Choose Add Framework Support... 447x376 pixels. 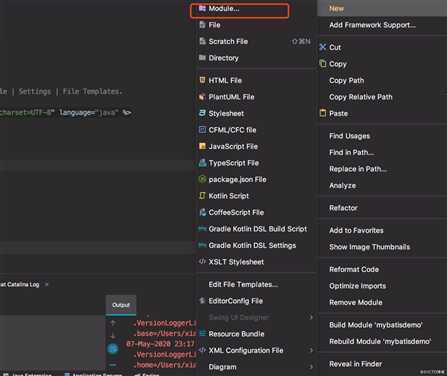(372, 25)
